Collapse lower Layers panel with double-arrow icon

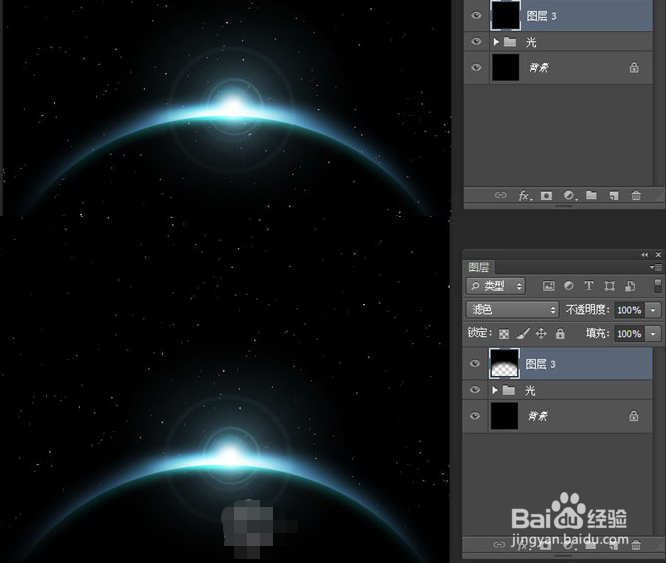click(645, 255)
